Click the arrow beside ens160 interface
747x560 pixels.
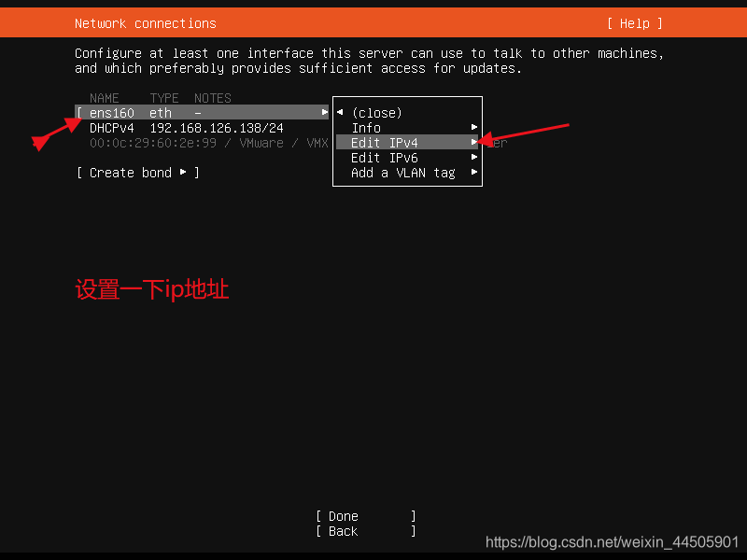click(x=324, y=112)
